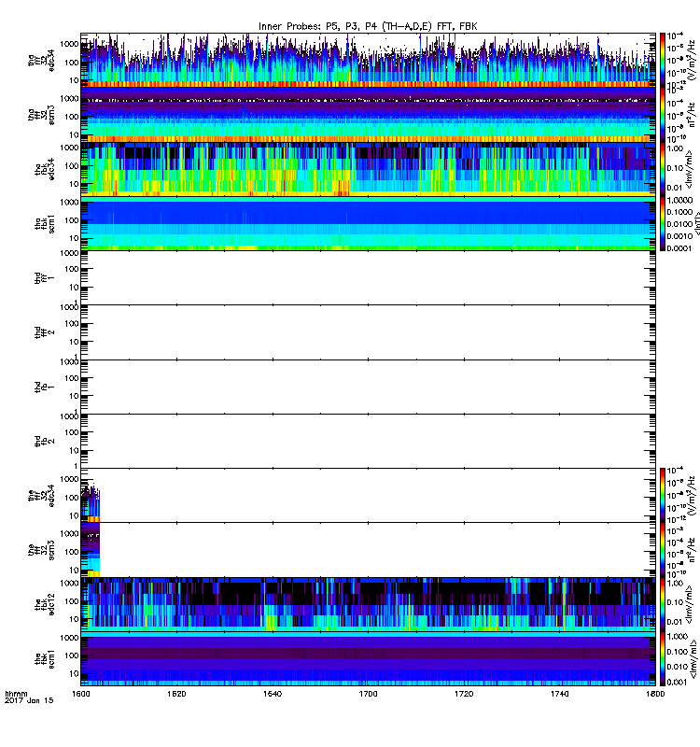Screen dimensions: 700x747
Task: Select the 'thd fb 2' panel label
Action: point(45,441)
